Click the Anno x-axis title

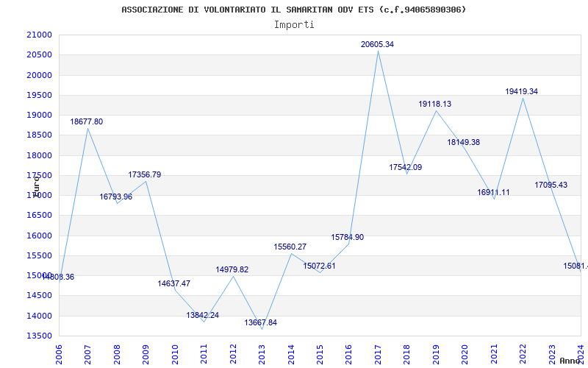coord(569,361)
